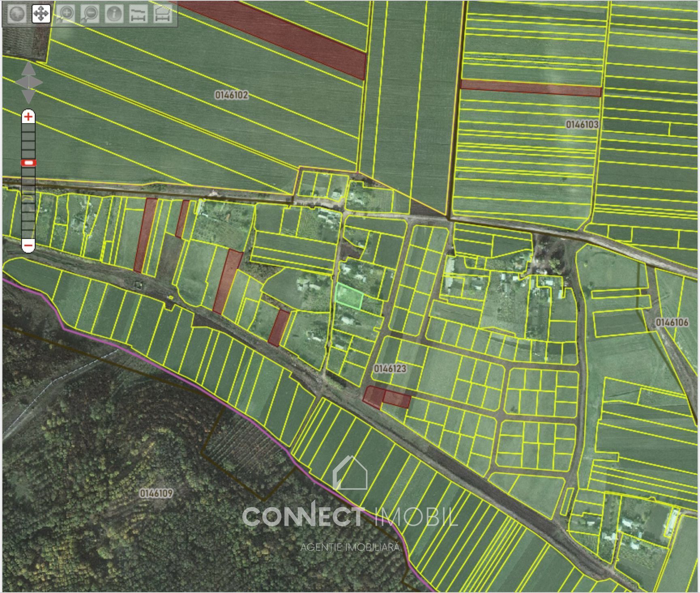Image resolution: width=700 pixels, height=593 pixels.
Task: Pan the map down with the arrow
Action: (x=28, y=96)
